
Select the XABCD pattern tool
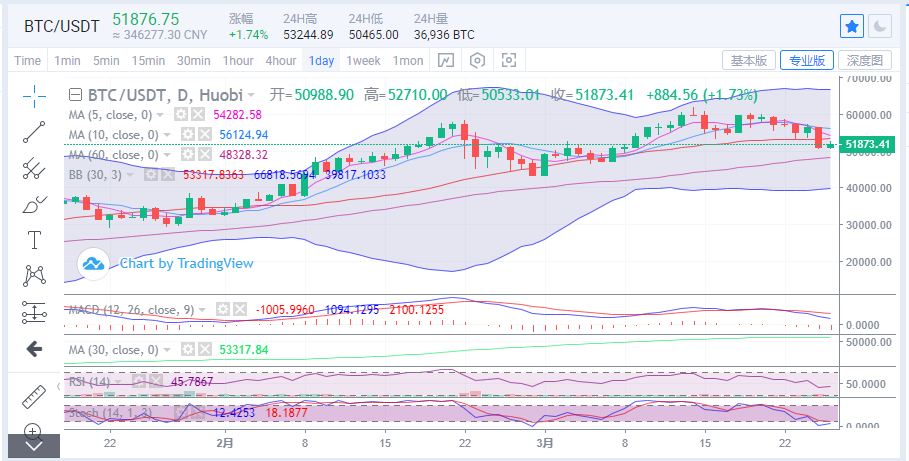click(34, 275)
